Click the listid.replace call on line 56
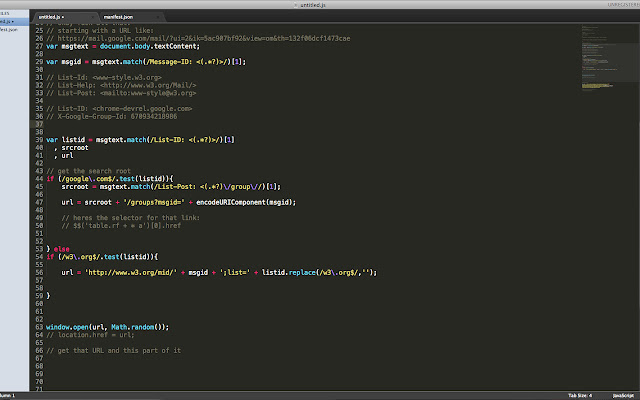Screen dimensions: 640x400 point(318,273)
